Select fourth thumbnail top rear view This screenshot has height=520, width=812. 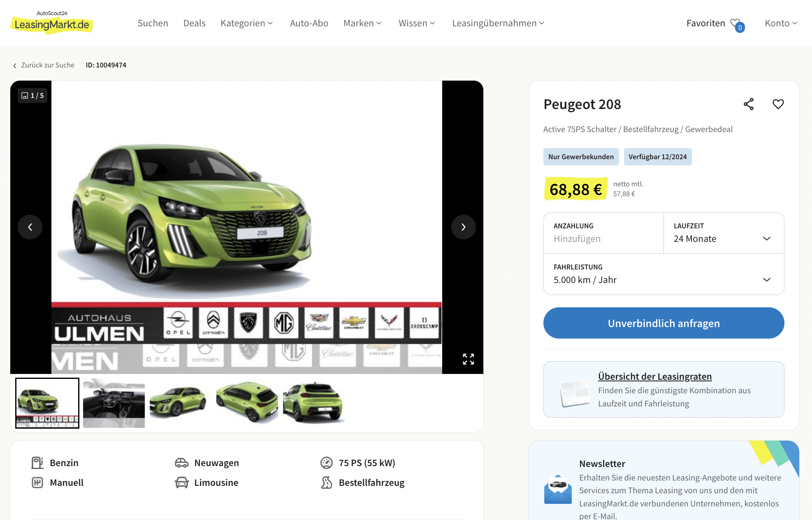[247, 403]
